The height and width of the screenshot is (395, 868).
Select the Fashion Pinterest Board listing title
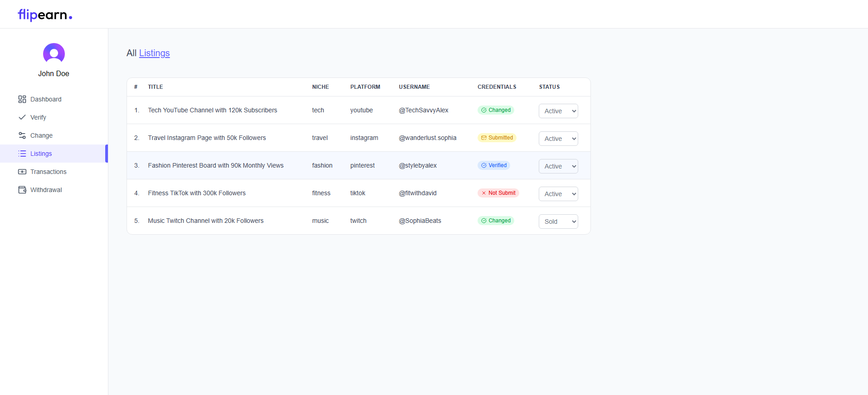(x=215, y=165)
